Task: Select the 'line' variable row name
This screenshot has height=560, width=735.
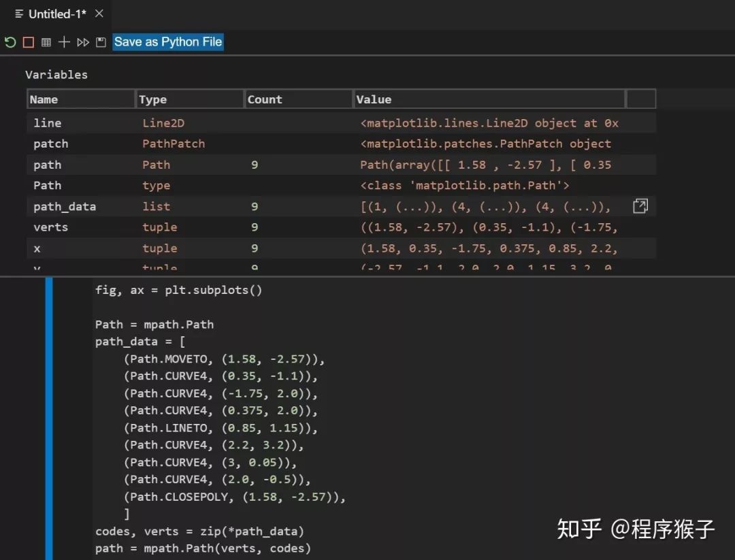Action: click(x=48, y=123)
